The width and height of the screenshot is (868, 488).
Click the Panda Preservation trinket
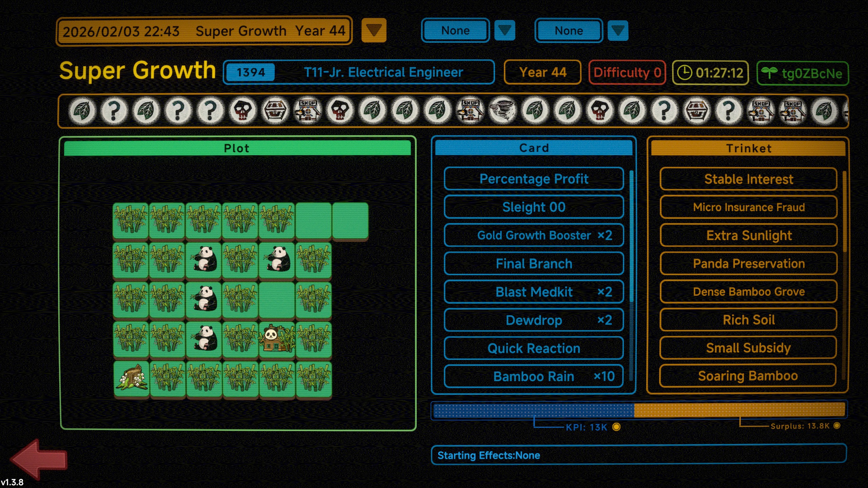[748, 263]
